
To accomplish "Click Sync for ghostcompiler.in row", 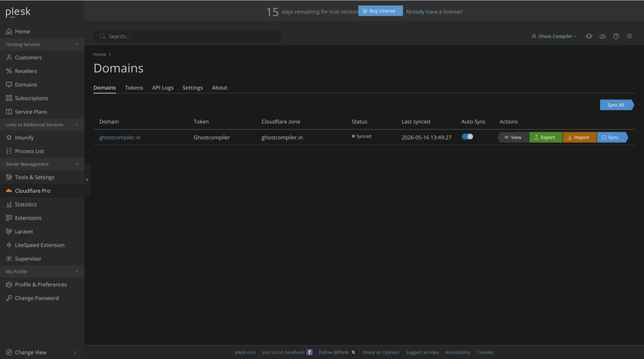I will click(612, 137).
